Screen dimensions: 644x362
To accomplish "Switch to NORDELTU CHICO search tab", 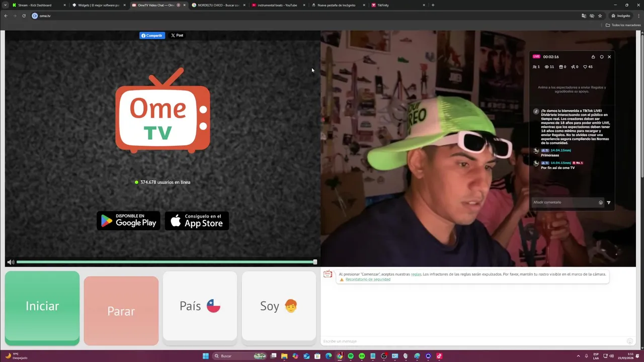I will click(218, 5).
